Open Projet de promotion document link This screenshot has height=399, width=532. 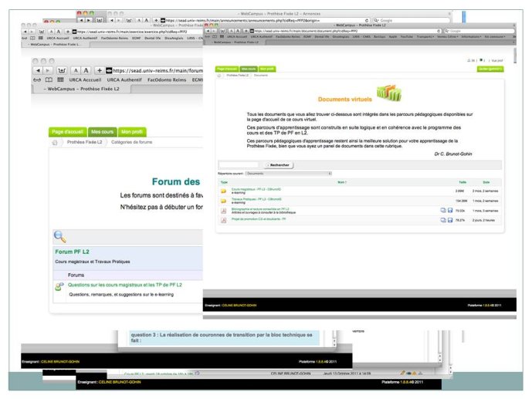point(259,219)
